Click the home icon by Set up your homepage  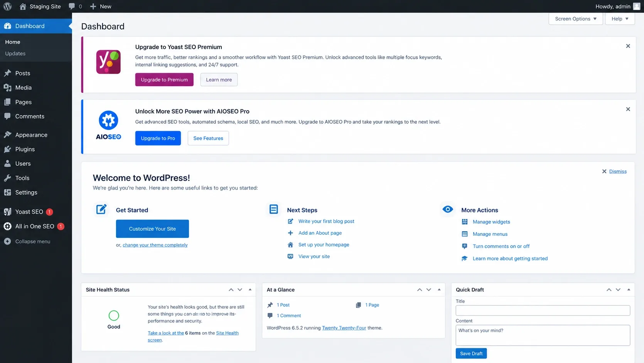[290, 245]
